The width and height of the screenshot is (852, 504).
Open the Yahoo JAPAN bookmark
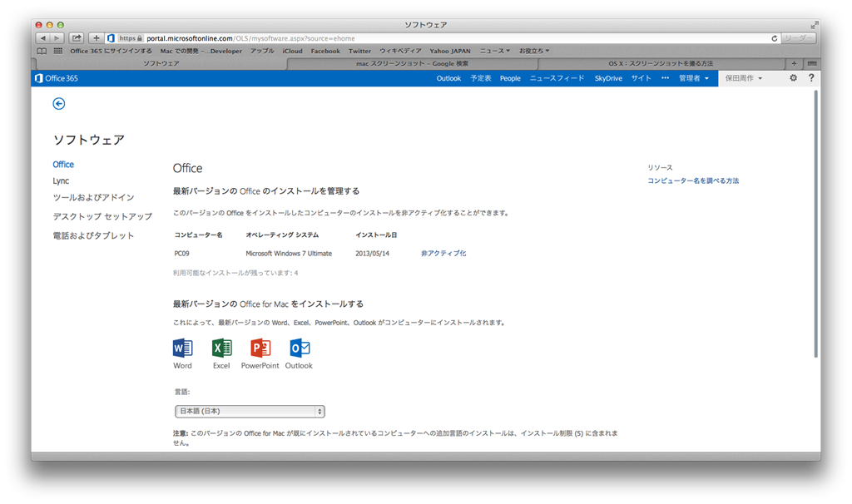tap(450, 51)
